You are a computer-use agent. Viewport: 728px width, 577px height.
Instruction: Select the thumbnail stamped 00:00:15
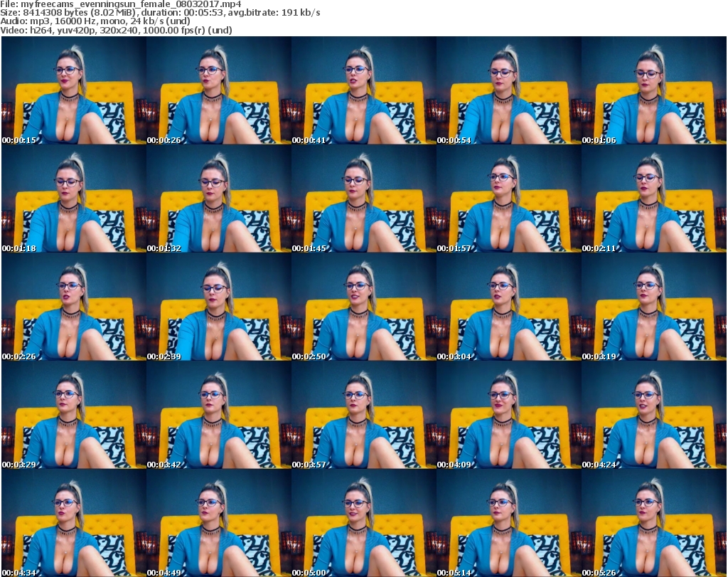[74, 90]
